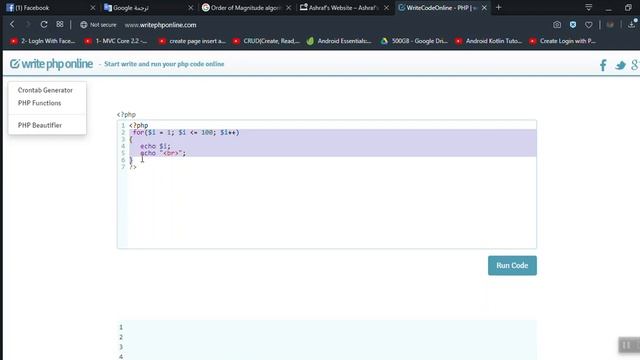This screenshot has height=360, width=640.
Task: Reload the page with the refresh icon
Action: tap(44, 24)
